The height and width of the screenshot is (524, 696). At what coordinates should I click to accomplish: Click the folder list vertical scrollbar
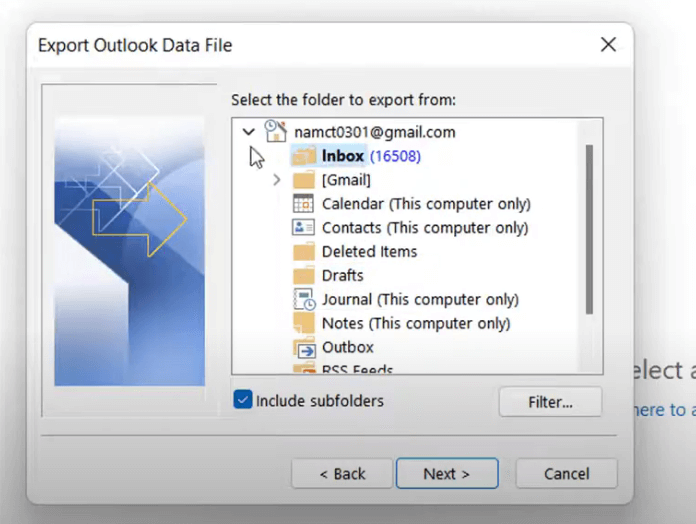click(589, 230)
